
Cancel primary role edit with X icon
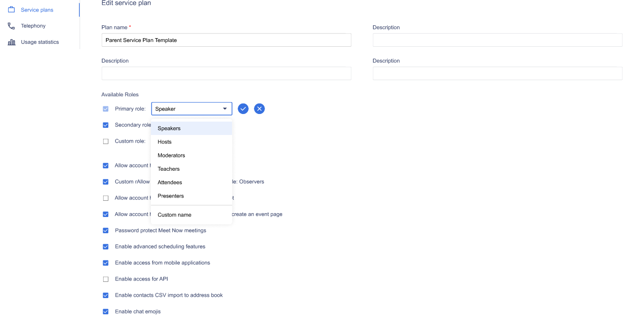point(259,109)
